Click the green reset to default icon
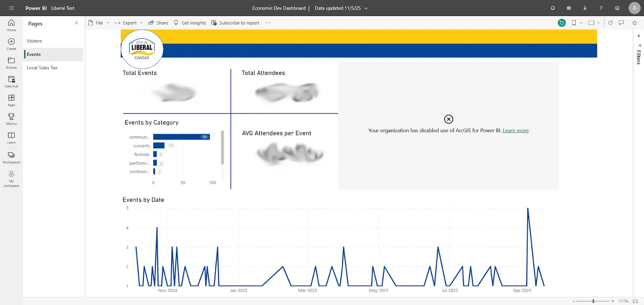Viewport: 644px width, 305px height. [562, 23]
